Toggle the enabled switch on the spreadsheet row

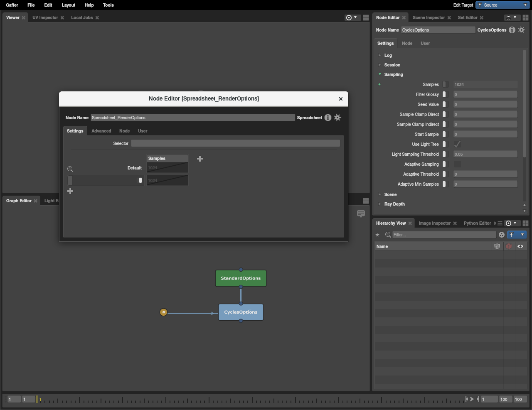click(x=140, y=180)
